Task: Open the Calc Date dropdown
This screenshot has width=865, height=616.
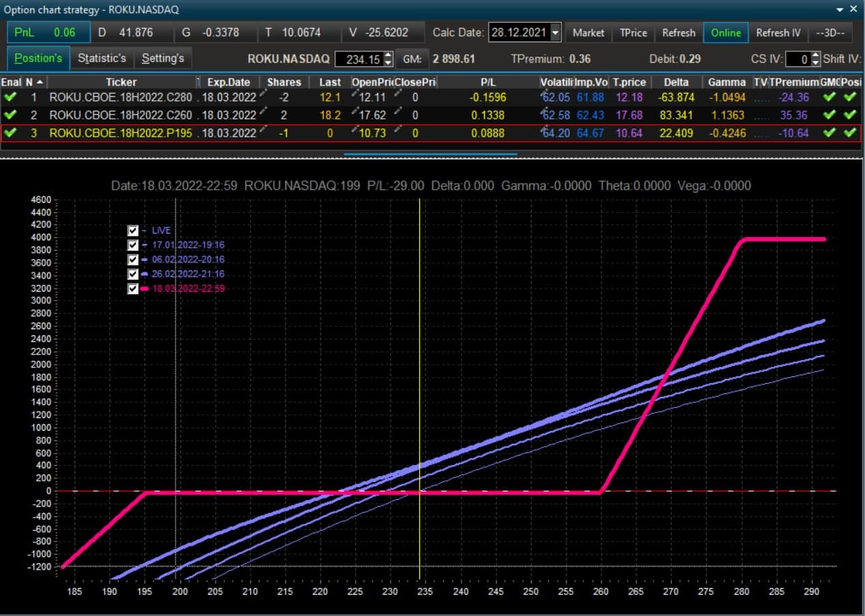Action: [555, 33]
